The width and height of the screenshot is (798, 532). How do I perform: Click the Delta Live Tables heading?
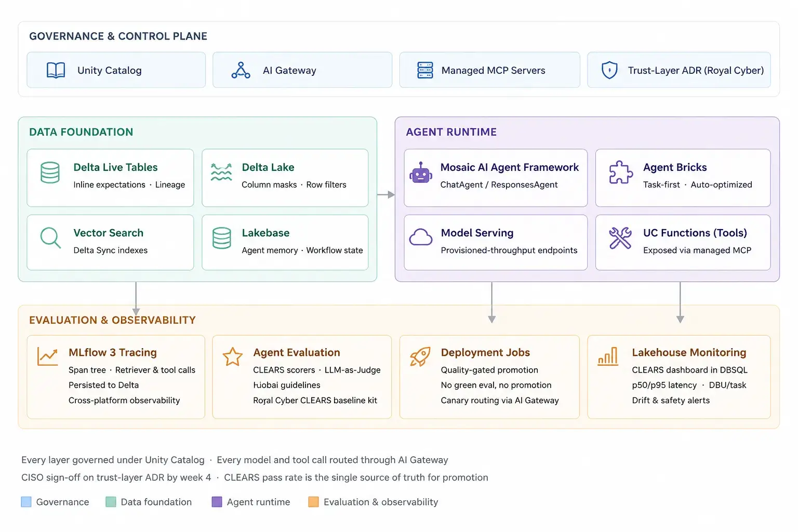click(x=115, y=167)
